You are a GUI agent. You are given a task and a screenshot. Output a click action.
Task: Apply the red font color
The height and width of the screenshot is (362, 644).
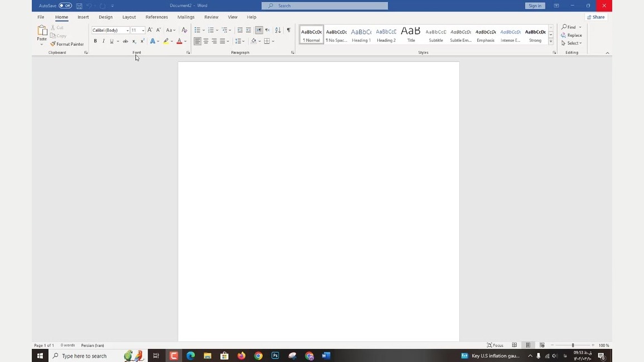tap(179, 41)
